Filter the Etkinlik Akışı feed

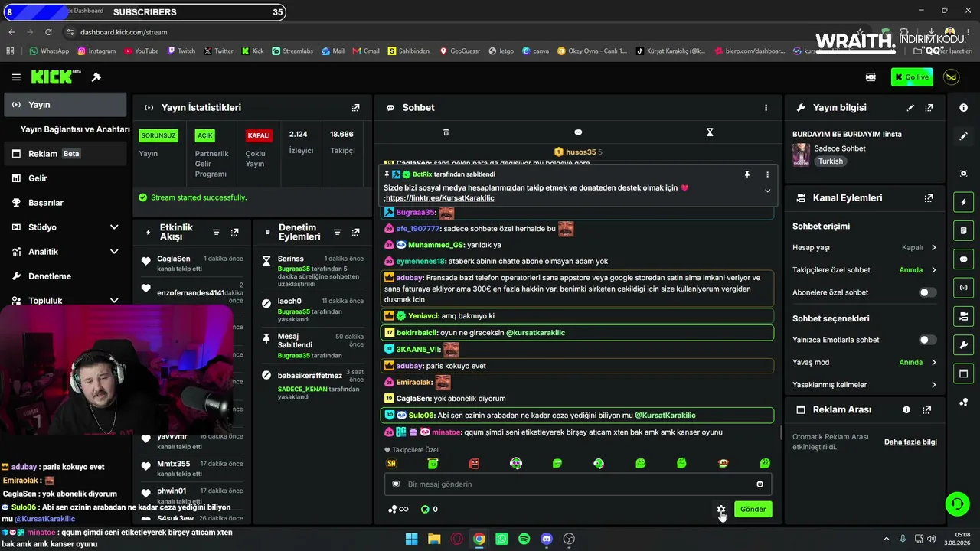[x=216, y=232]
